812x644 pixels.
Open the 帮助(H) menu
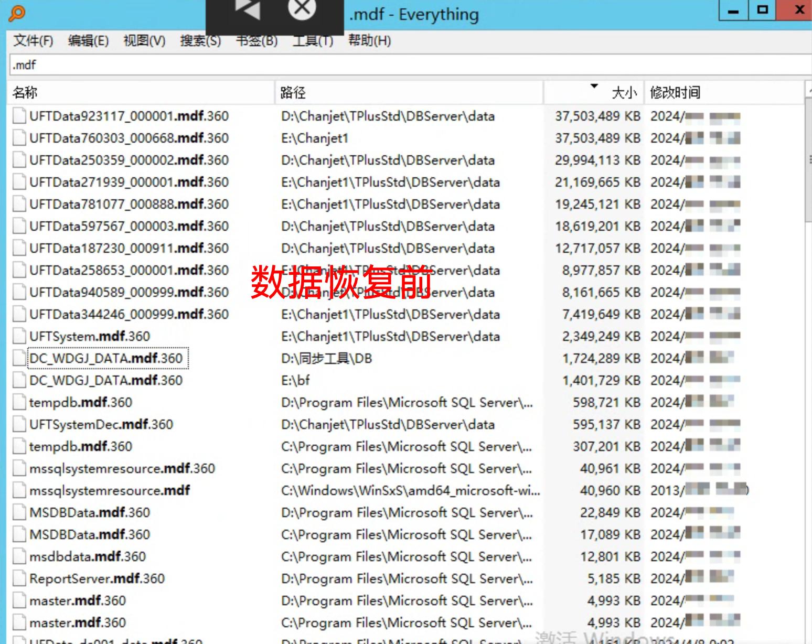(369, 40)
